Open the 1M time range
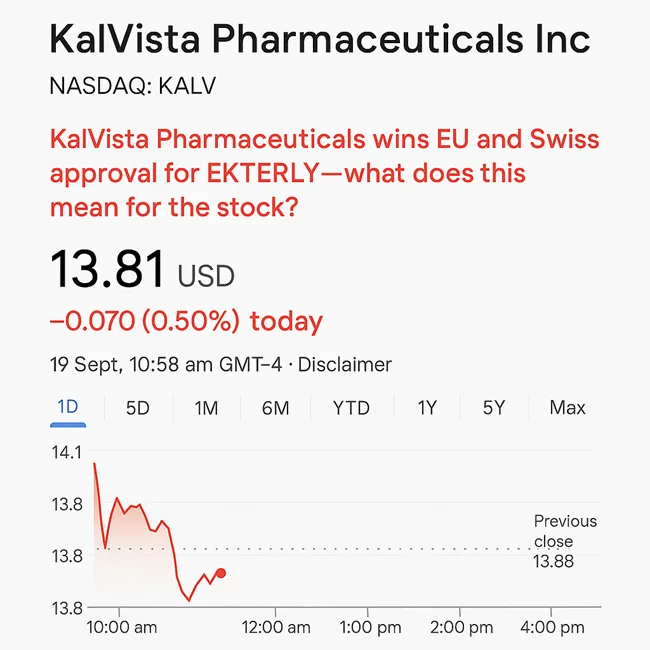The height and width of the screenshot is (650, 650). click(x=206, y=408)
